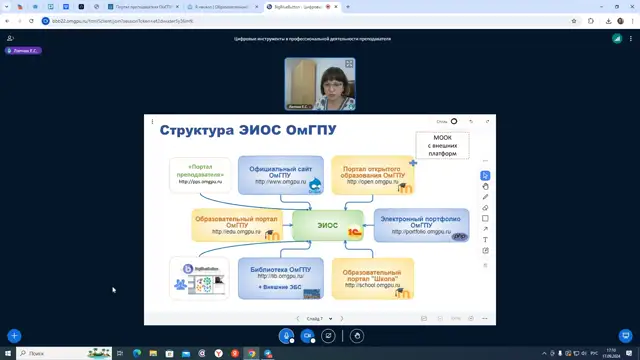Image resolution: width=640 pixels, height=360 pixels.
Task: Open the blue plus actions menu
Action: pyautogui.click(x=14, y=336)
